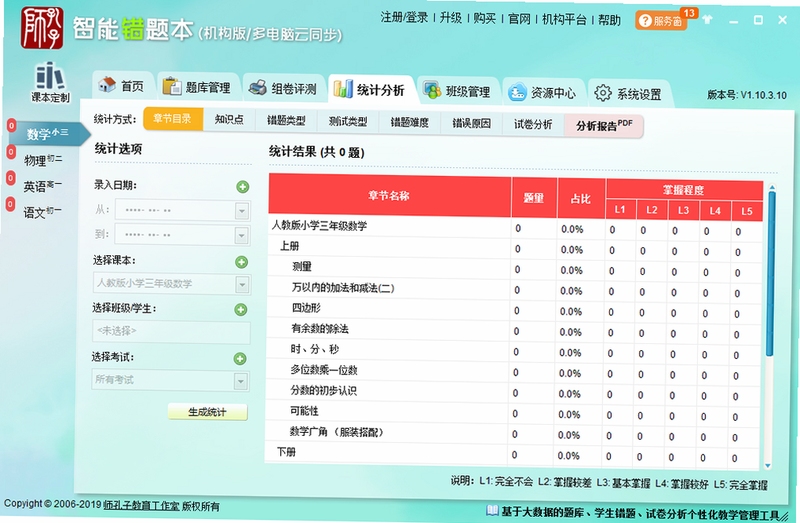Click the scrollbar down arrow of results table
Image resolution: width=800 pixels, height=523 pixels.
pos(768,466)
